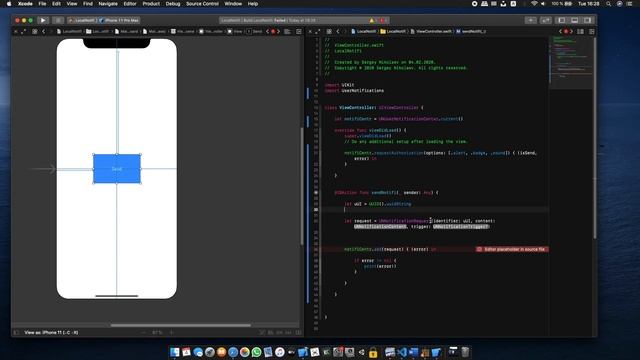The height and width of the screenshot is (360, 640).
Task: Click the storyboard entry point arrow
Action: click(x=43, y=169)
